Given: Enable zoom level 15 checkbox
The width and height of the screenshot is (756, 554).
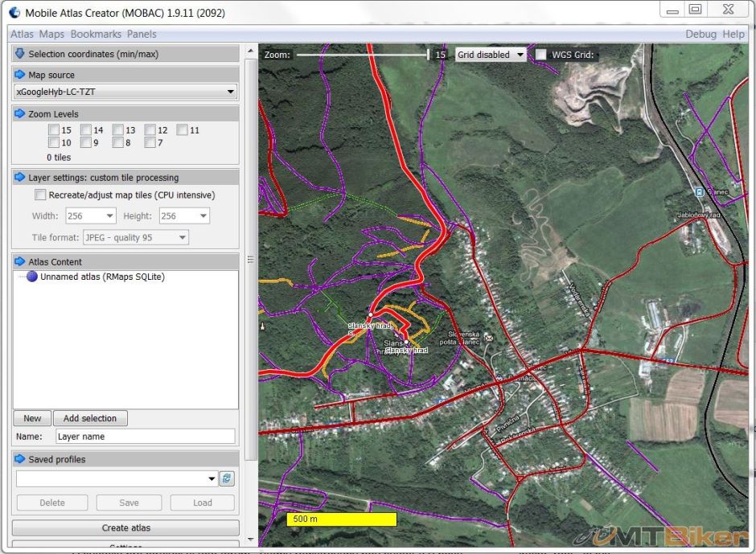Looking at the screenshot, I should tap(54, 129).
